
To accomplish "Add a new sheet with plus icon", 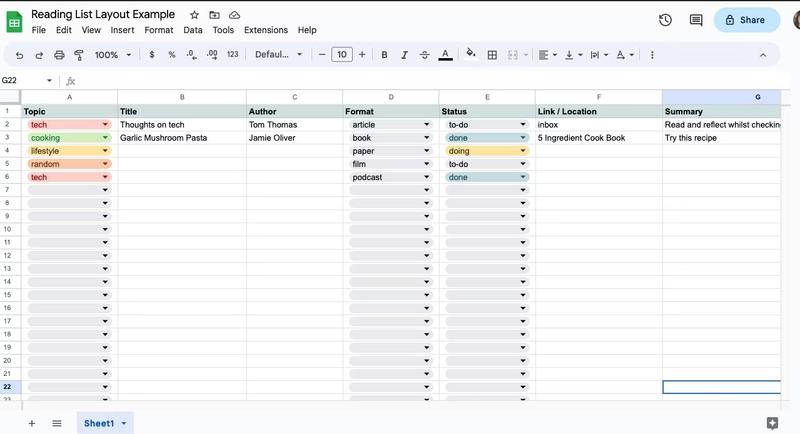I will (x=32, y=423).
